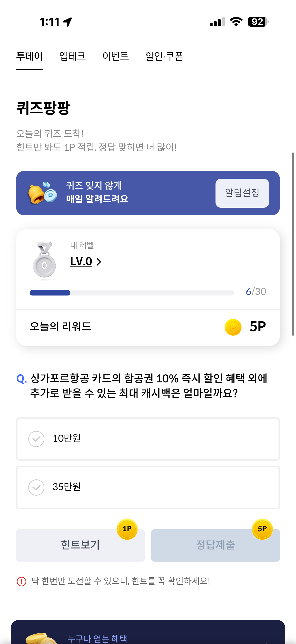
Task: Tap the 5P coin badge on 정답제출
Action: click(x=262, y=529)
